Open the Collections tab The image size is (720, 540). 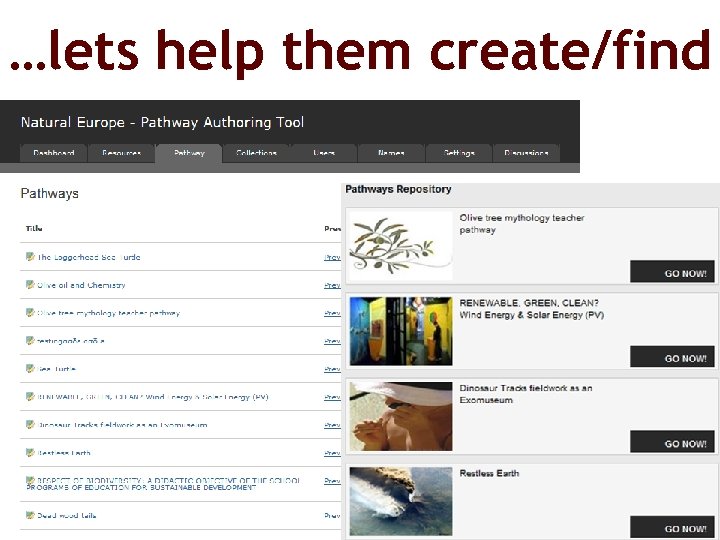(x=256, y=153)
